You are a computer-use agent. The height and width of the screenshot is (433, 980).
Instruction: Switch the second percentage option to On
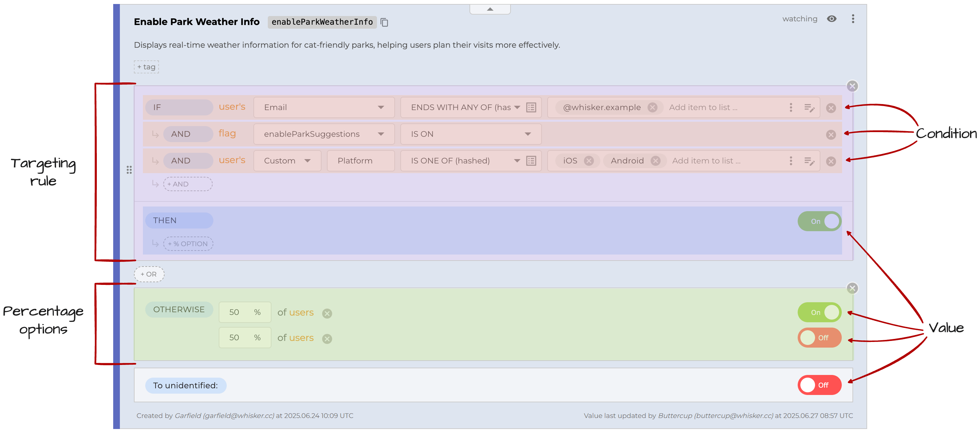coord(819,338)
